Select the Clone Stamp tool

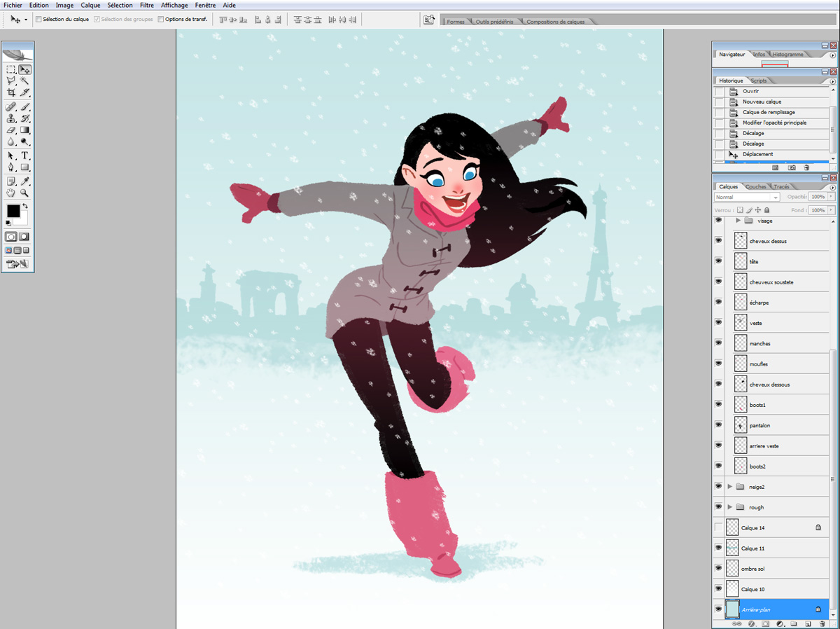click(11, 118)
